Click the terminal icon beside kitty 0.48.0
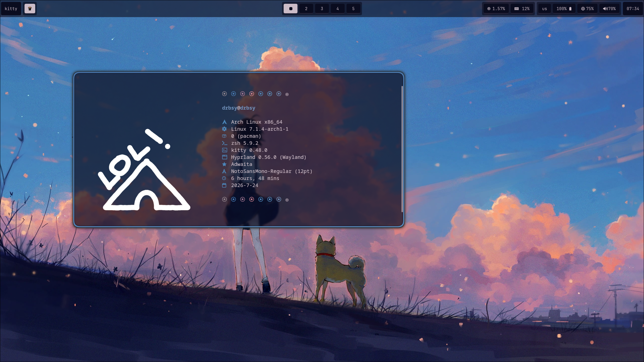 tap(224, 150)
